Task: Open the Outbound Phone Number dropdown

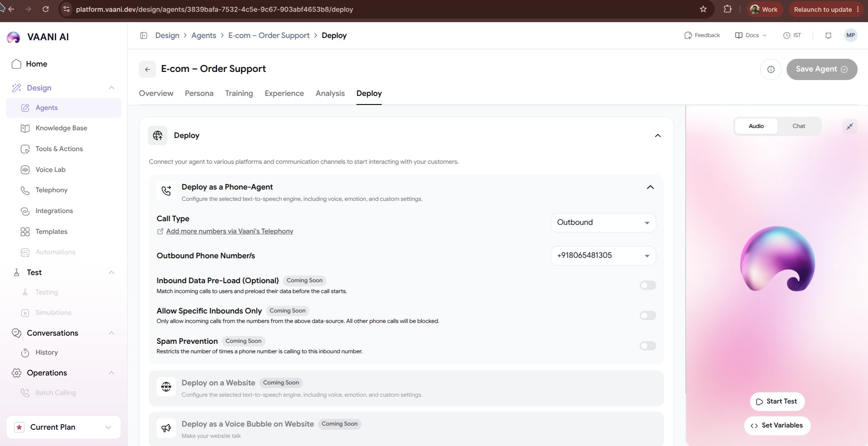Action: click(603, 256)
